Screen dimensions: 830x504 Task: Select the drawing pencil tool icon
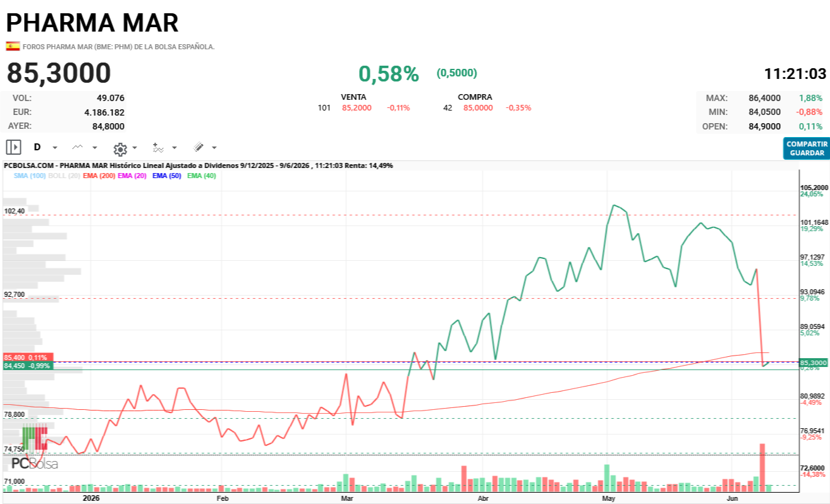click(x=198, y=147)
